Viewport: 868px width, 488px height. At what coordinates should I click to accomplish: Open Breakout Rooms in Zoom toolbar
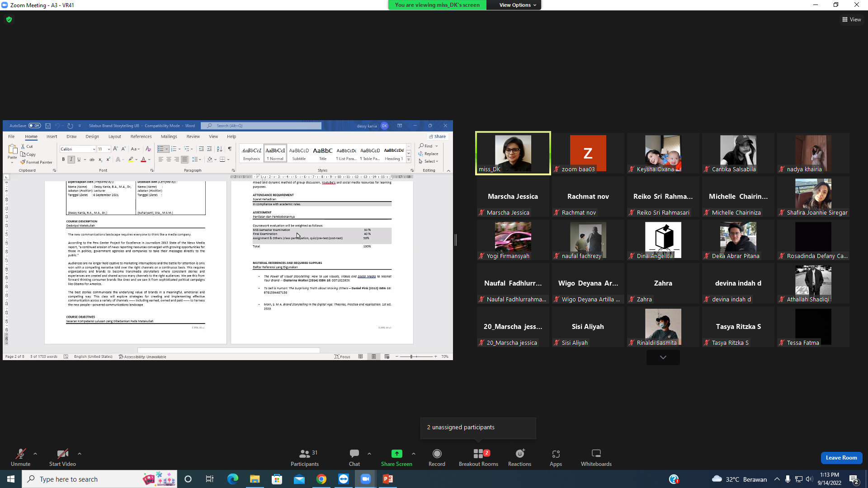point(478,457)
